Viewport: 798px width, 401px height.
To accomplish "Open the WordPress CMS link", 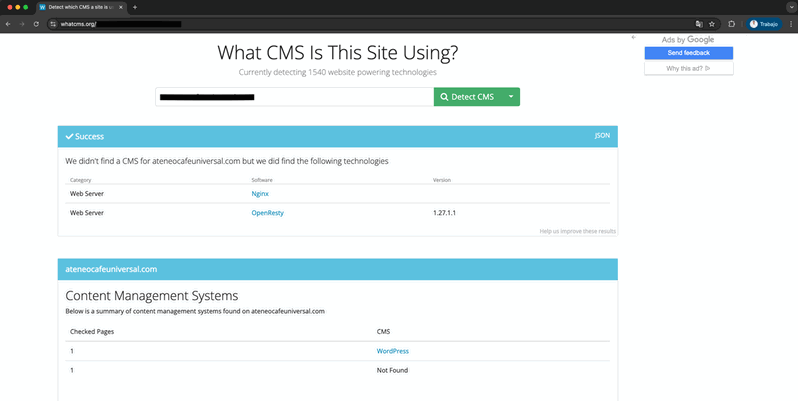I will pos(392,351).
